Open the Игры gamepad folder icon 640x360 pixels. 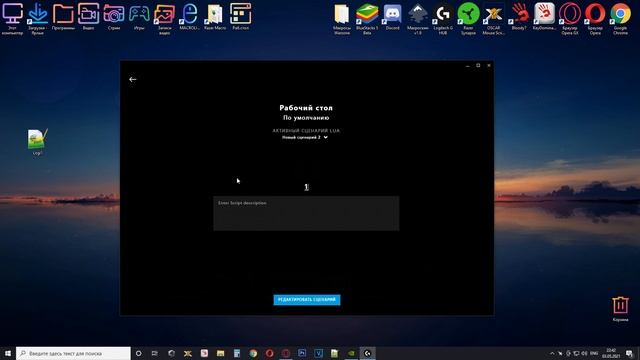(139, 17)
